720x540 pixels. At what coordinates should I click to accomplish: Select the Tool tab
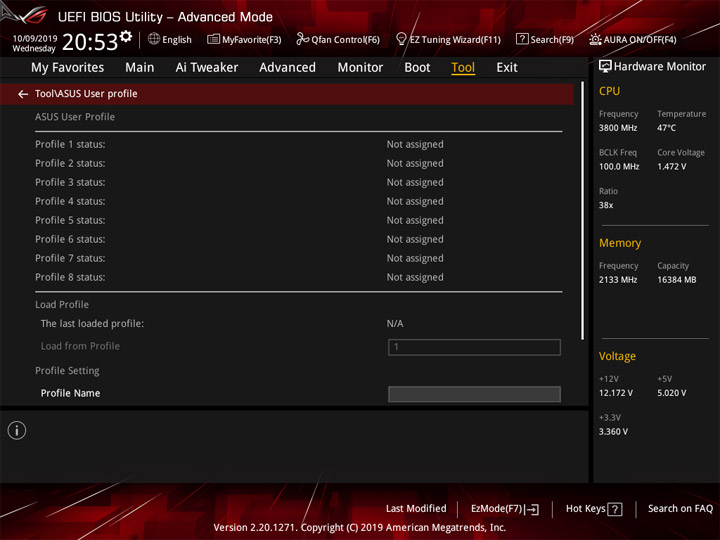pyautogui.click(x=463, y=68)
